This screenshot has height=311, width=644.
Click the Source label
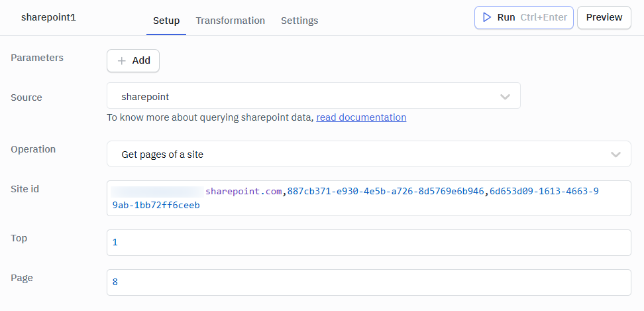click(27, 97)
